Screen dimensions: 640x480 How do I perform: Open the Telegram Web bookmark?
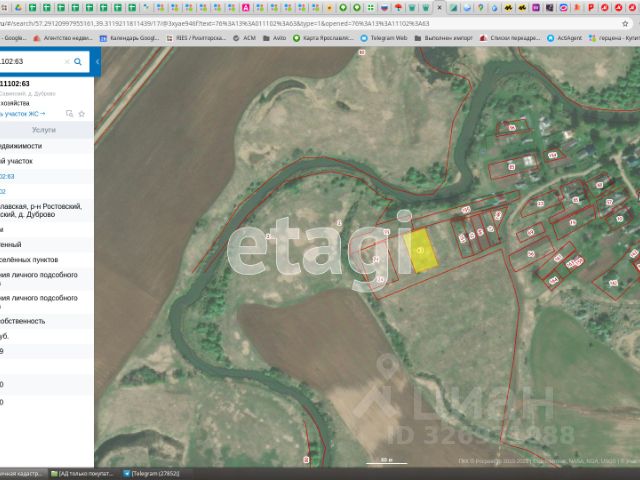click(x=384, y=38)
